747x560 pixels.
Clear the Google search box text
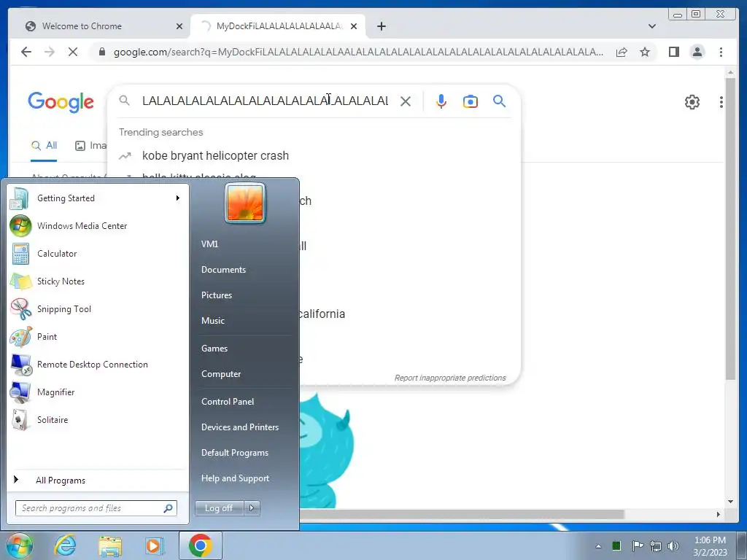(406, 101)
